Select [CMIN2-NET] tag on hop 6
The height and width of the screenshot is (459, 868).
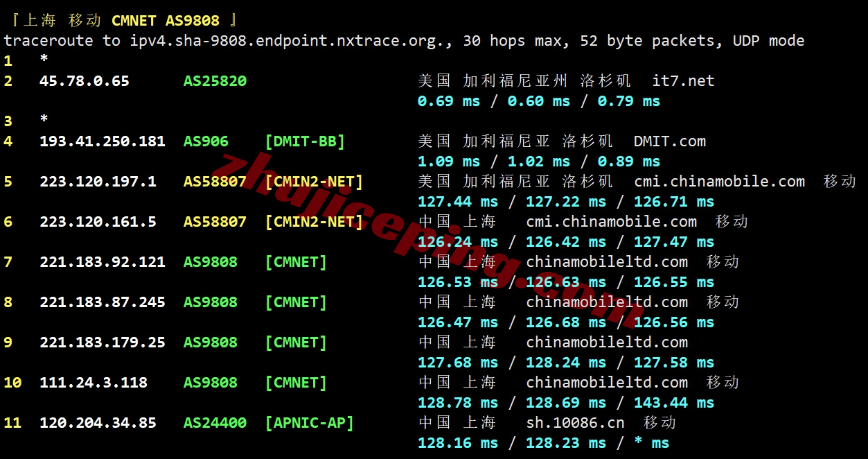coord(314,222)
